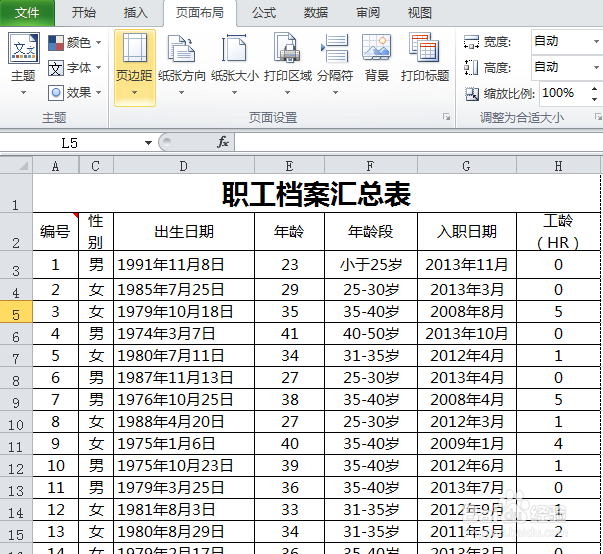Click the 缩放比例 scale icon

(x=472, y=93)
